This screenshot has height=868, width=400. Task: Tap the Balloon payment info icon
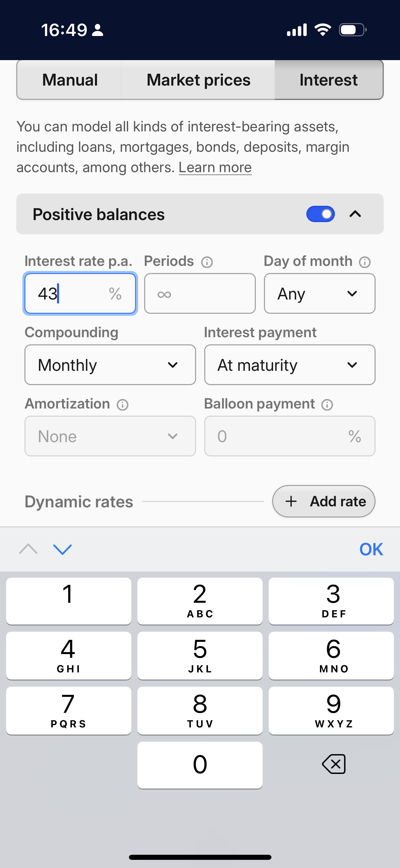[x=327, y=405]
